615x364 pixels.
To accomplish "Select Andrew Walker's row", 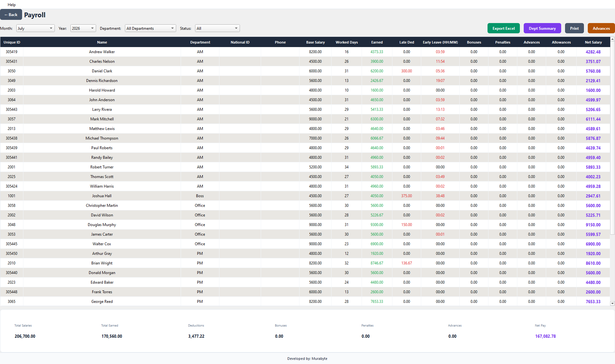I will pyautogui.click(x=305, y=52).
